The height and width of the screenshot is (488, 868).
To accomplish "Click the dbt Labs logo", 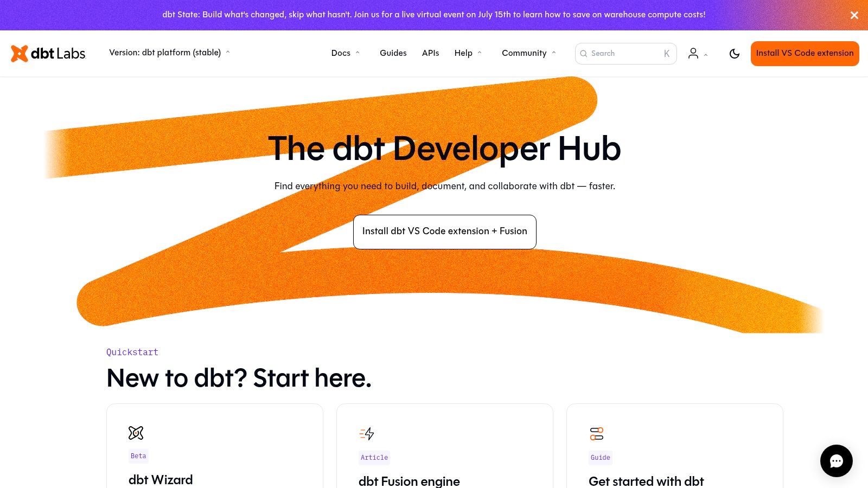I will click(48, 53).
